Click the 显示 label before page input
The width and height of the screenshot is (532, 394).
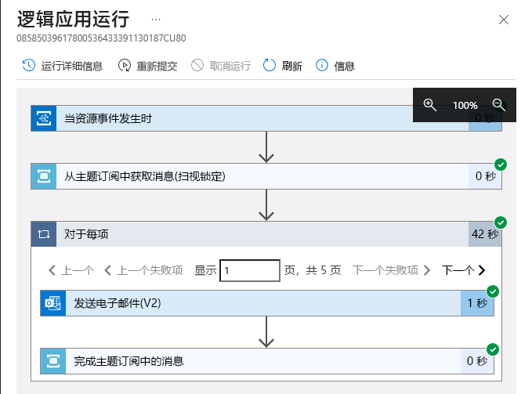(205, 270)
